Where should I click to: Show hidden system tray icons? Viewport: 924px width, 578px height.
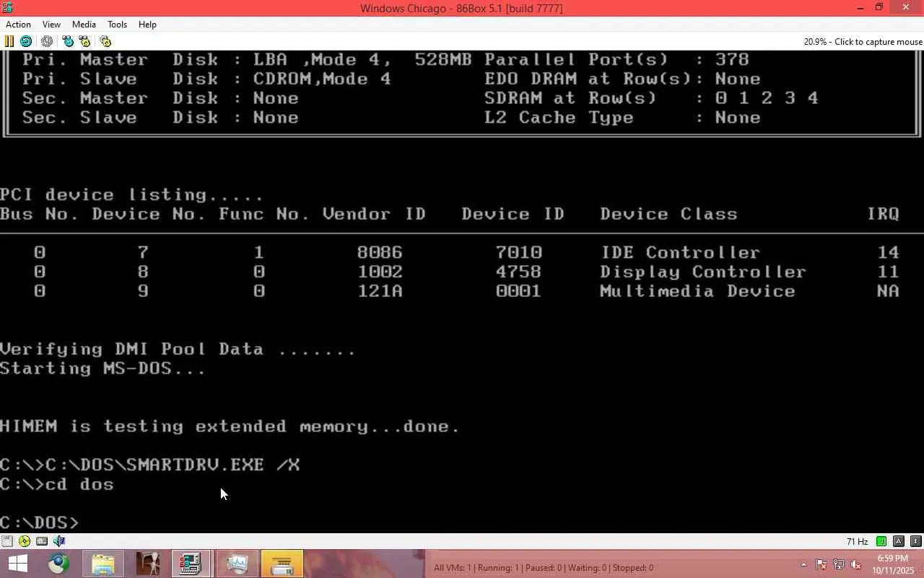[x=803, y=565]
